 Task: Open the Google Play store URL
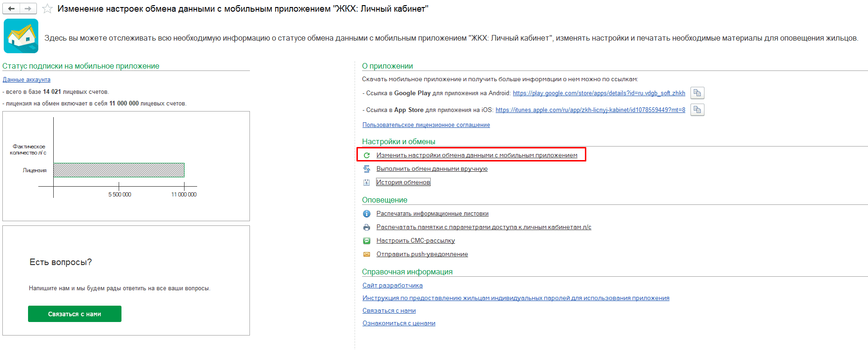coord(598,93)
